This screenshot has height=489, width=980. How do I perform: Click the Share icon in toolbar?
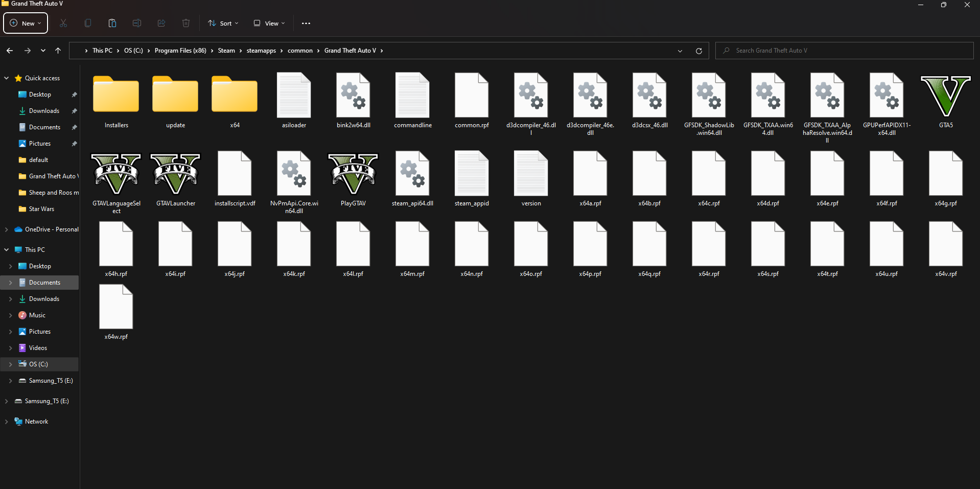click(x=161, y=23)
